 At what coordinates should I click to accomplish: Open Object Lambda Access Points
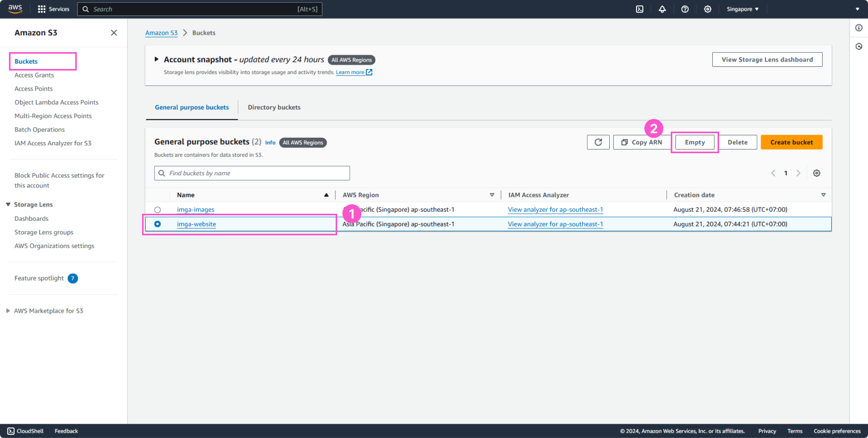pyautogui.click(x=56, y=102)
